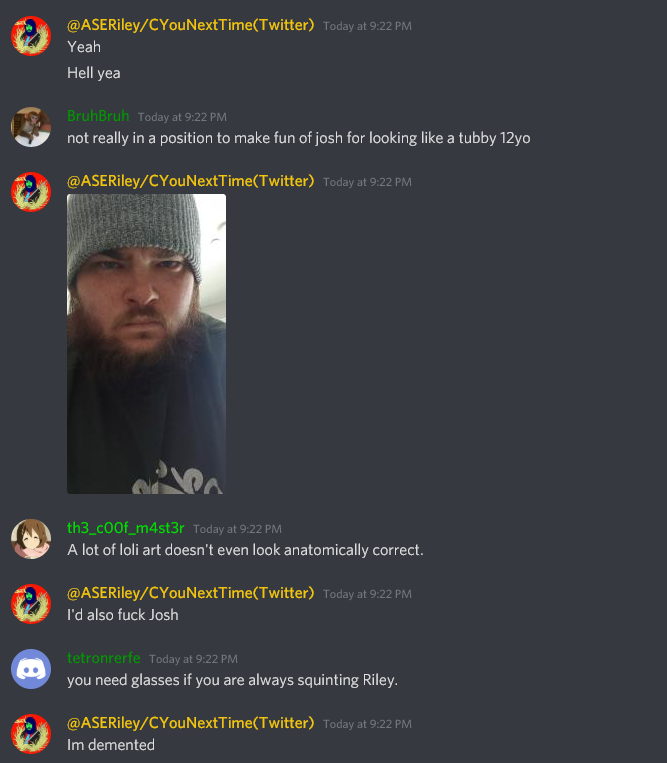667x763 pixels.
Task: Open tetronrerfe's default Discord logo avatar
Action: pos(31,669)
